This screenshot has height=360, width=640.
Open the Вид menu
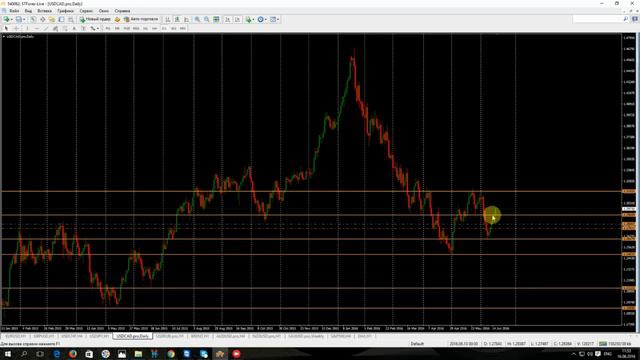[x=28, y=11]
